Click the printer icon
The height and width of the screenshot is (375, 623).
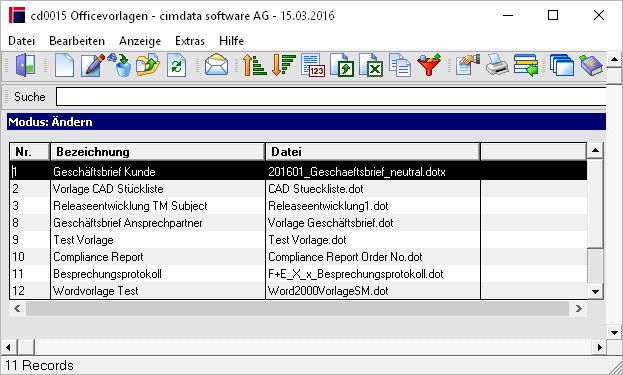pyautogui.click(x=497, y=65)
